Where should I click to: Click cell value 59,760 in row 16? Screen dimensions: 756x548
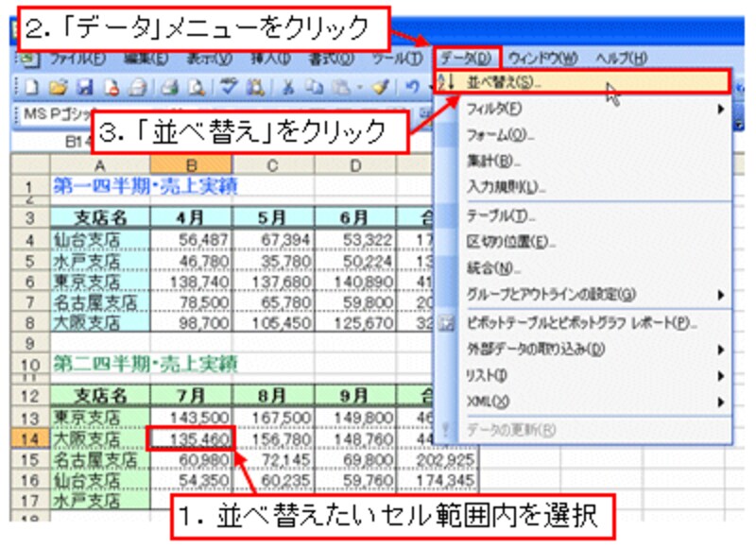click(x=355, y=480)
